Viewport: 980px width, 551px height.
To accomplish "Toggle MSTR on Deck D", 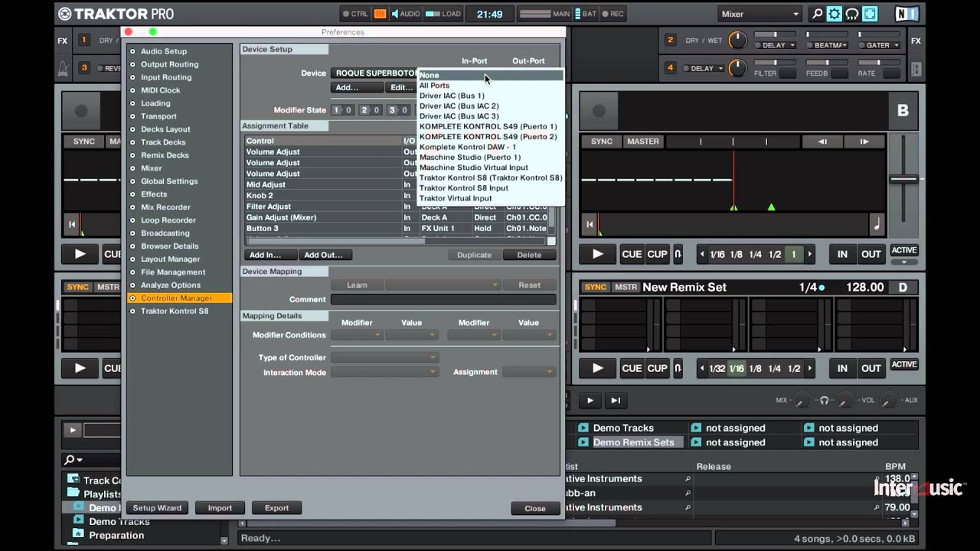I will pos(626,287).
